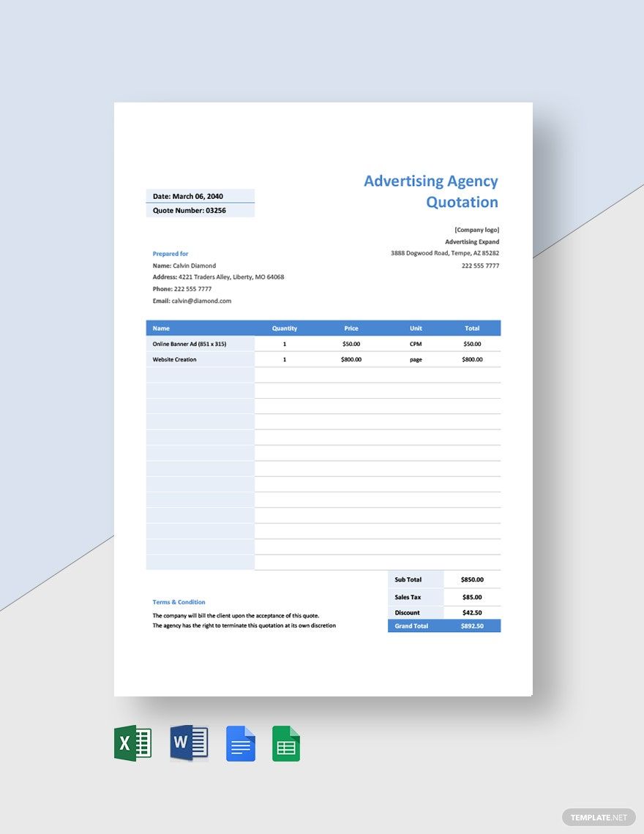Click the TEMPLATE.NET watermark badge
The image size is (644, 834).
coord(597,817)
